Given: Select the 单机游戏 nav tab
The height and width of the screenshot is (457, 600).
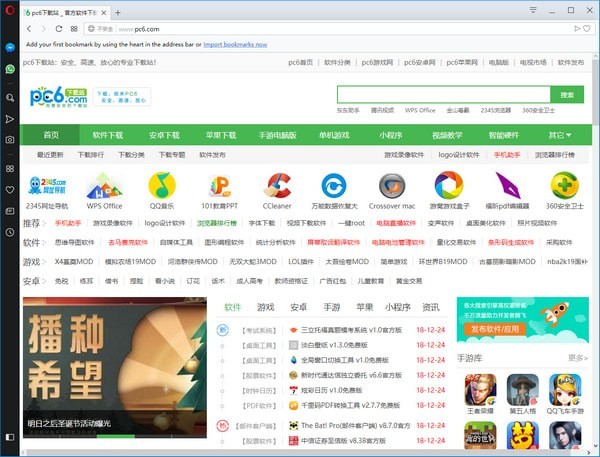Looking at the screenshot, I should click(x=334, y=135).
